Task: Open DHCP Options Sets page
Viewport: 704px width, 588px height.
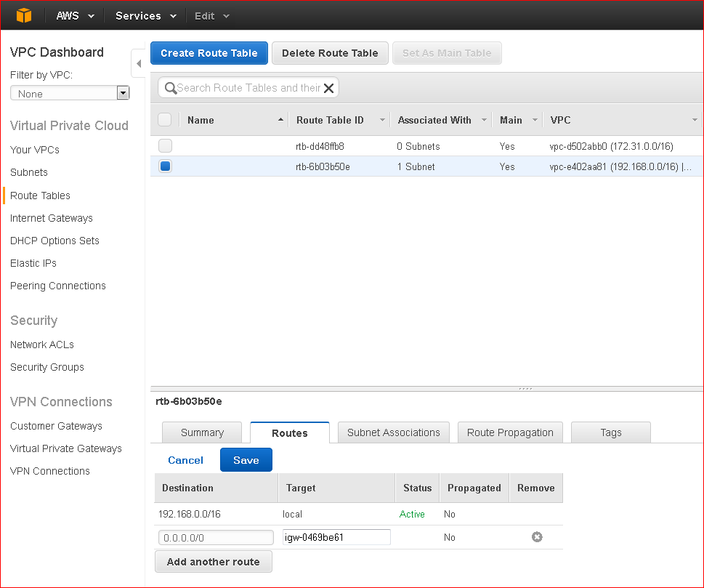Action: pyautogui.click(x=54, y=241)
